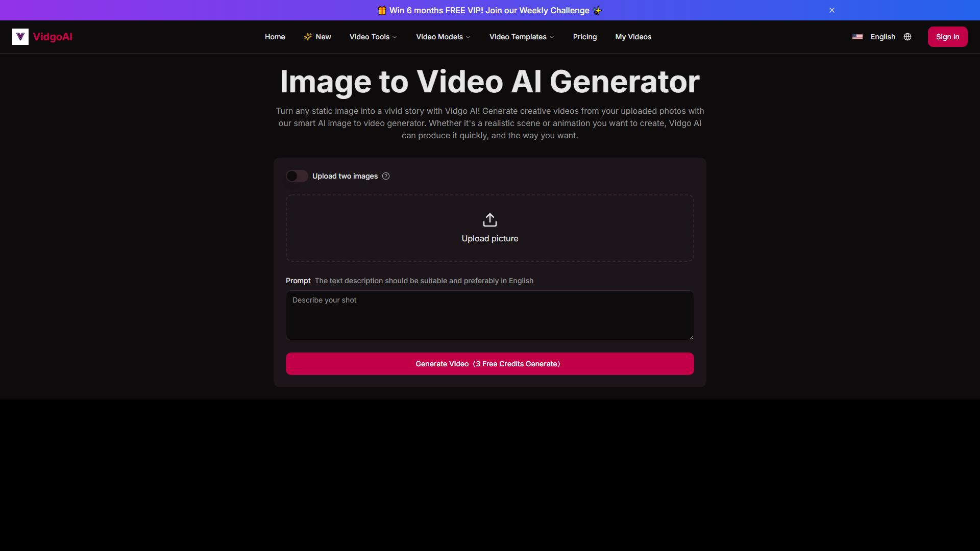The width and height of the screenshot is (980, 551).
Task: Click the help tooltip question mark
Action: tap(386, 176)
